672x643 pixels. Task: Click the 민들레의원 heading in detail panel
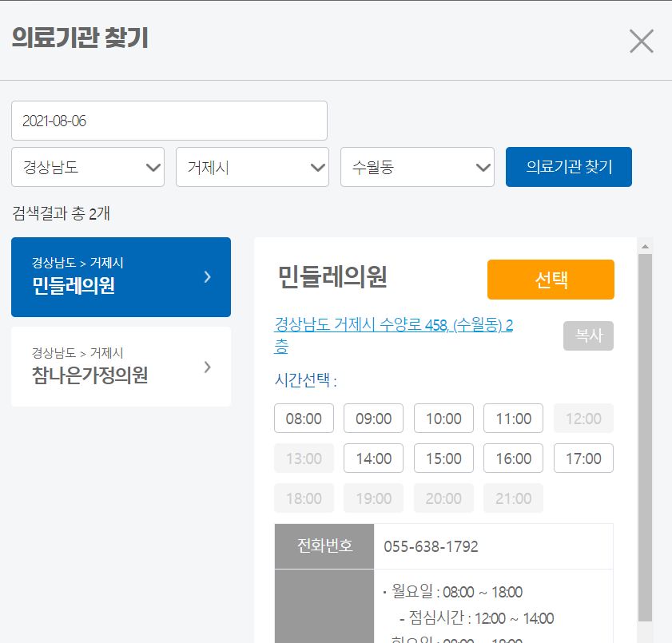[332, 276]
